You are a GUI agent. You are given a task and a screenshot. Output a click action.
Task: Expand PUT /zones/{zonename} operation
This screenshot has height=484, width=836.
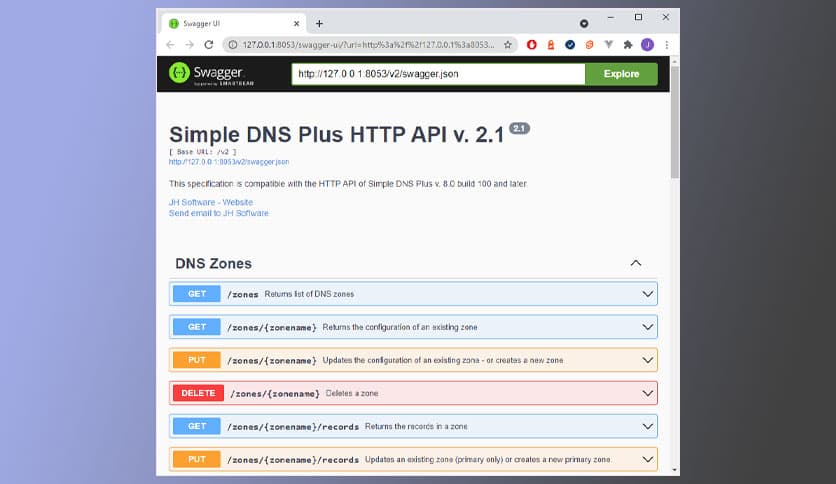coord(413,360)
